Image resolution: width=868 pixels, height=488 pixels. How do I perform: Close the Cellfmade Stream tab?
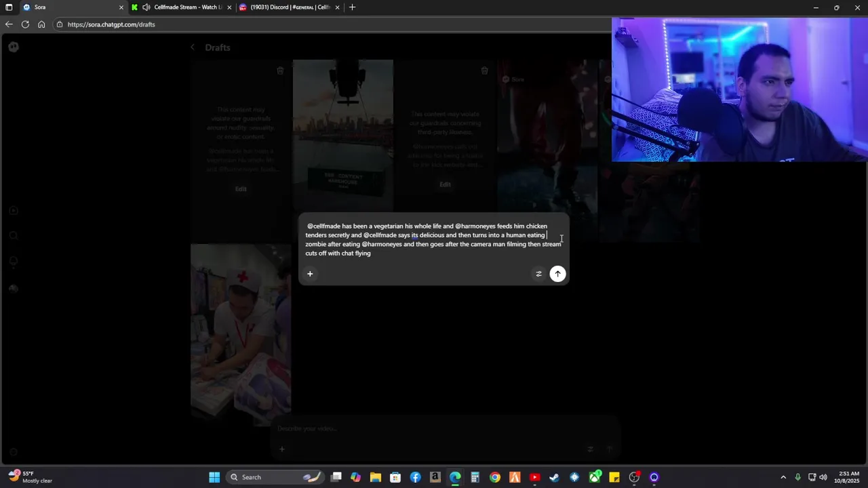click(229, 7)
